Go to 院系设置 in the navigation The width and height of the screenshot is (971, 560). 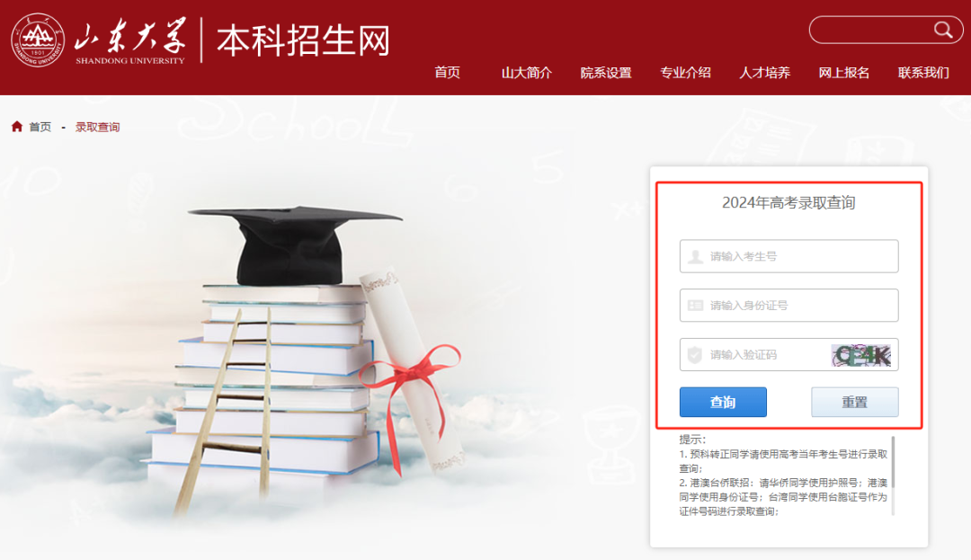pyautogui.click(x=606, y=73)
